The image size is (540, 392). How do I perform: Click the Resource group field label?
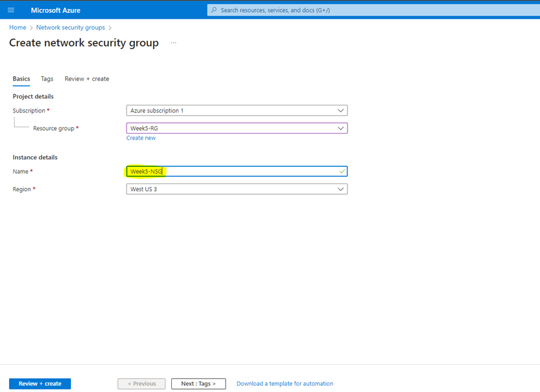tap(54, 128)
